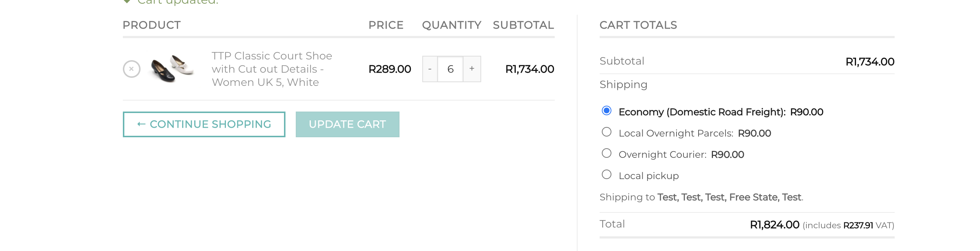The height and width of the screenshot is (251, 980).
Task: Increase quantity with the plus button
Action: click(472, 69)
